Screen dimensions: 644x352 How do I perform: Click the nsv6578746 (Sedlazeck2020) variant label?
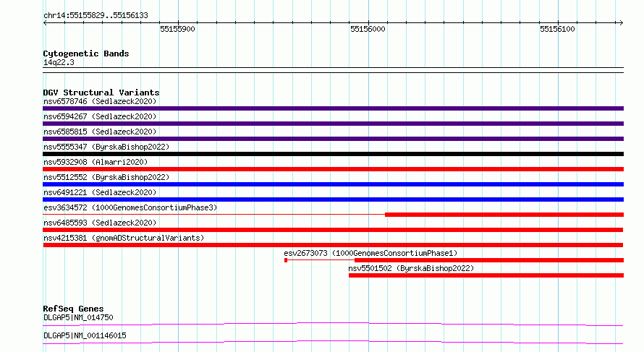click(x=100, y=101)
